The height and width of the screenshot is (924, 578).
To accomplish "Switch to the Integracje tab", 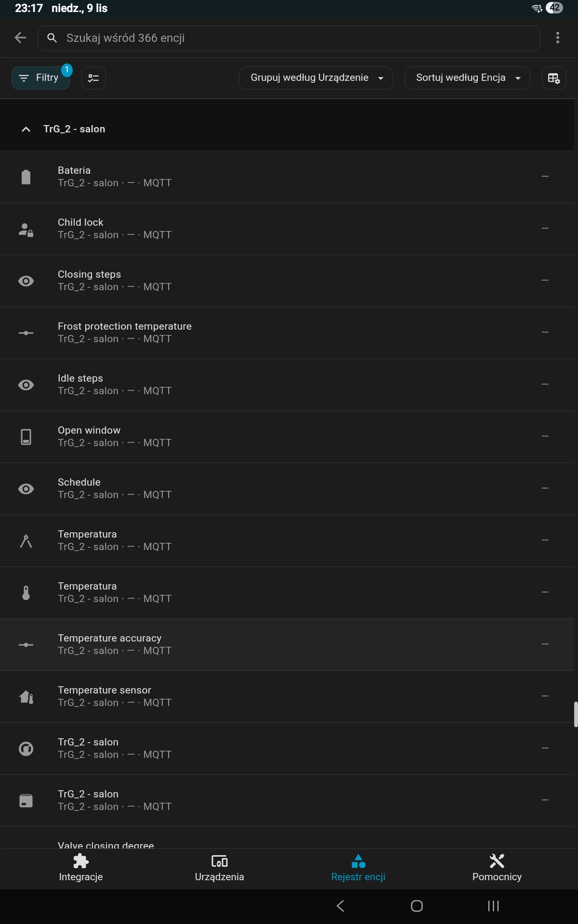I will (x=81, y=867).
